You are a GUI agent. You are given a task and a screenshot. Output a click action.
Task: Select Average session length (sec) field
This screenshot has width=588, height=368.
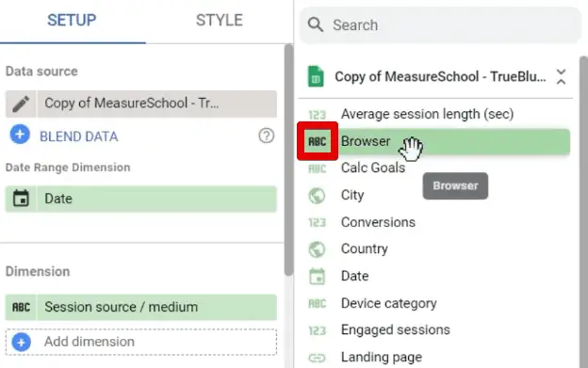tap(427, 114)
